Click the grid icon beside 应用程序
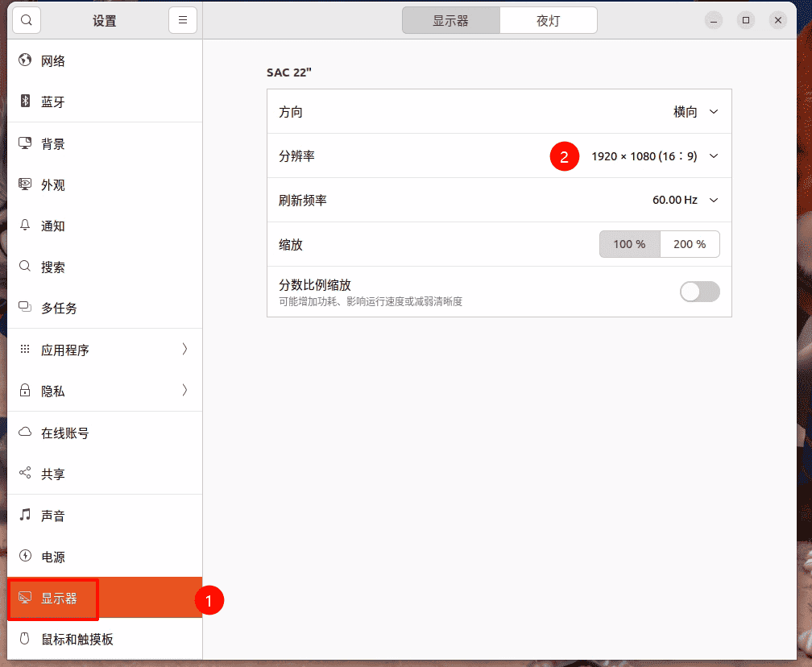This screenshot has height=667, width=812. [x=25, y=349]
